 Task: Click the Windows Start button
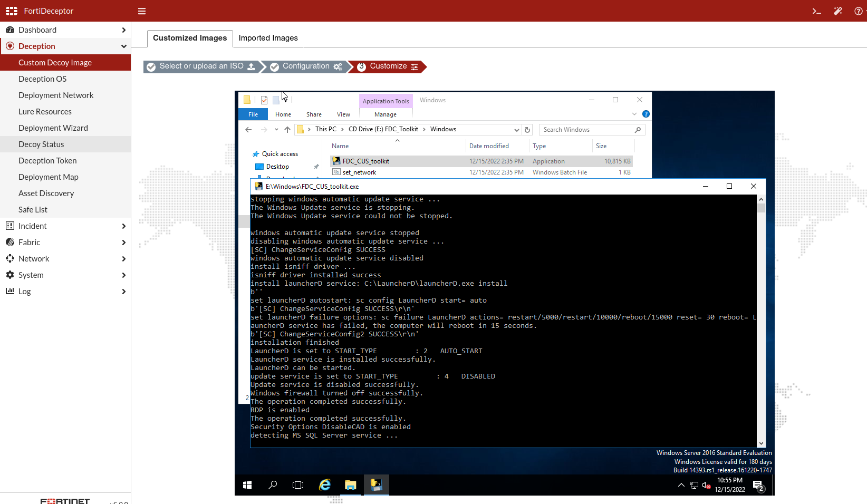[x=247, y=485]
